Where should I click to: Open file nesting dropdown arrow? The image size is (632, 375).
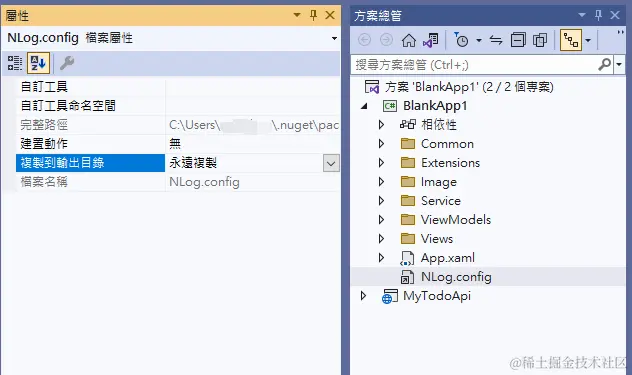tap(588, 40)
